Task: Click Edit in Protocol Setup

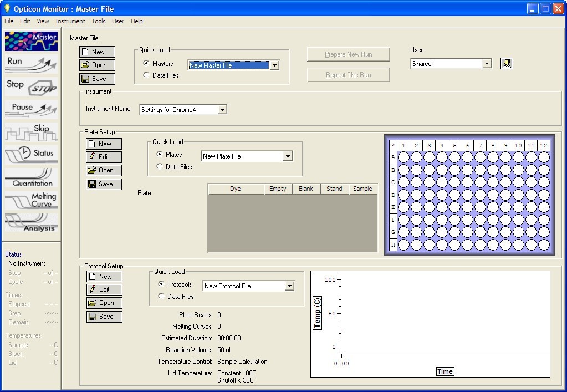Action: pos(105,289)
